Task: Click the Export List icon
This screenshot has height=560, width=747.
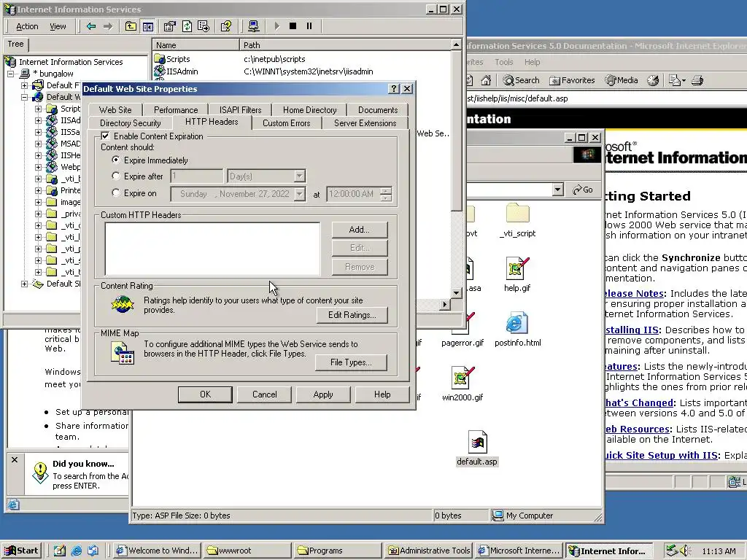Action: pos(204,26)
